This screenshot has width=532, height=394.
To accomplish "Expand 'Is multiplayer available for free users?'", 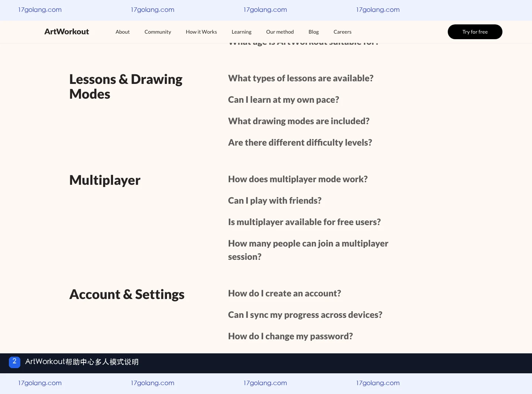I will coord(304,222).
